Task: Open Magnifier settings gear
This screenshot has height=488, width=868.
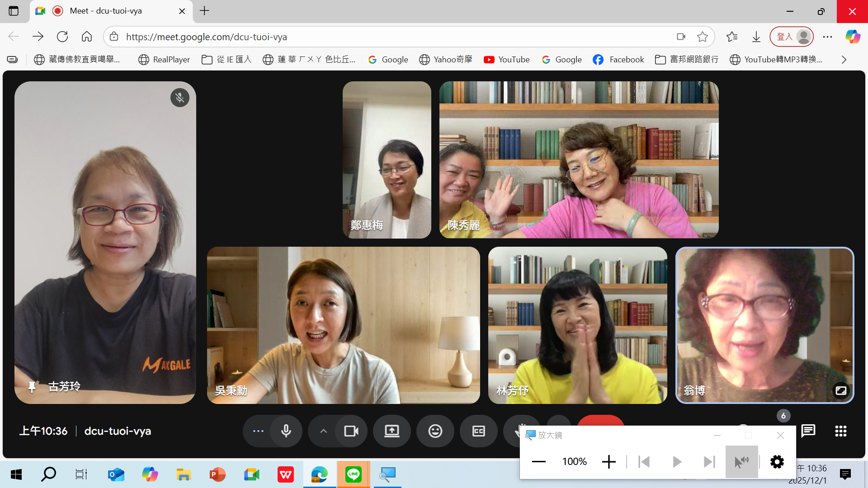Action: 777,461
